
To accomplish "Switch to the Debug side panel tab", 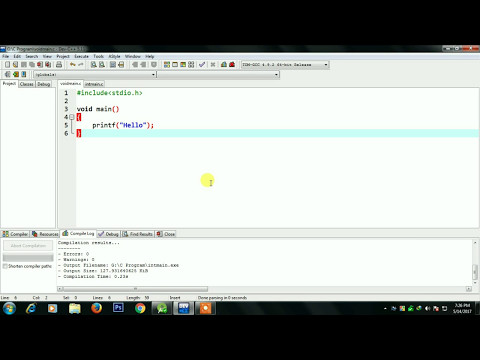I will coord(43,84).
